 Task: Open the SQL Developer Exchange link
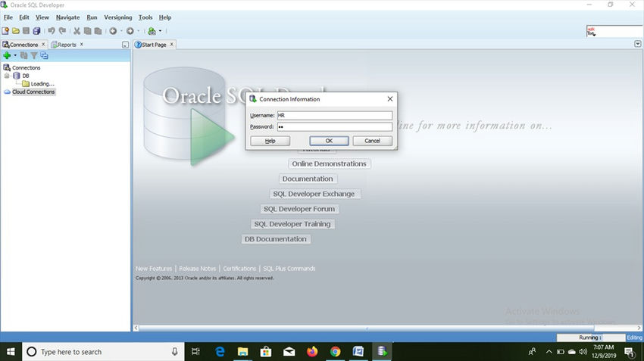coord(314,194)
